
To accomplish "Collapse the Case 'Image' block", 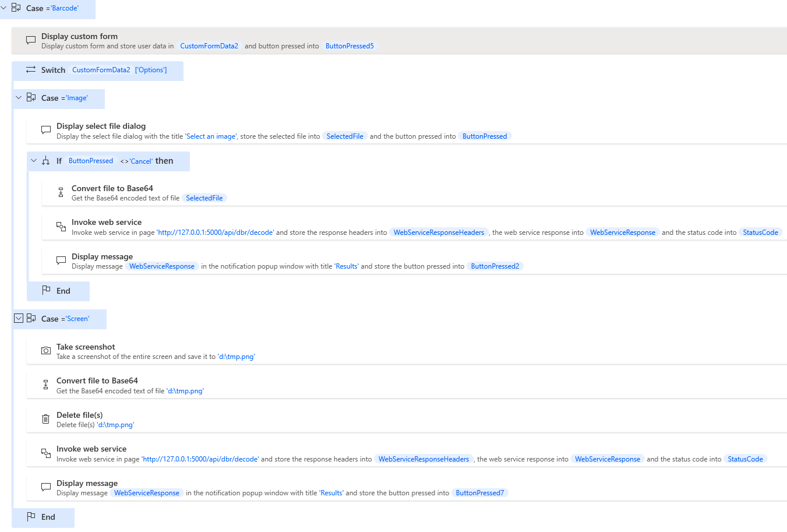I will tap(19, 98).
